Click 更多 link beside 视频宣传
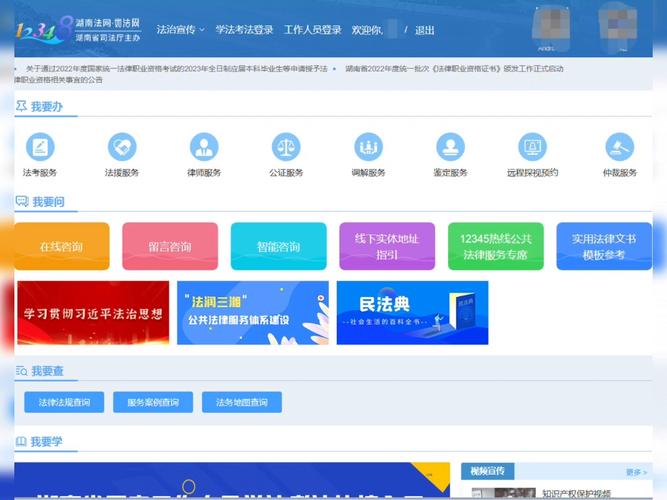This screenshot has width=667, height=500. click(636, 471)
